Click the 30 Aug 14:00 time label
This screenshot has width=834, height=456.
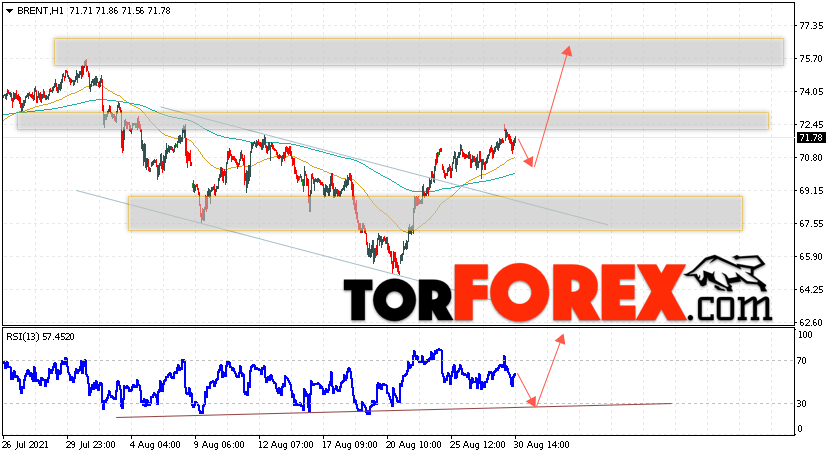click(539, 444)
